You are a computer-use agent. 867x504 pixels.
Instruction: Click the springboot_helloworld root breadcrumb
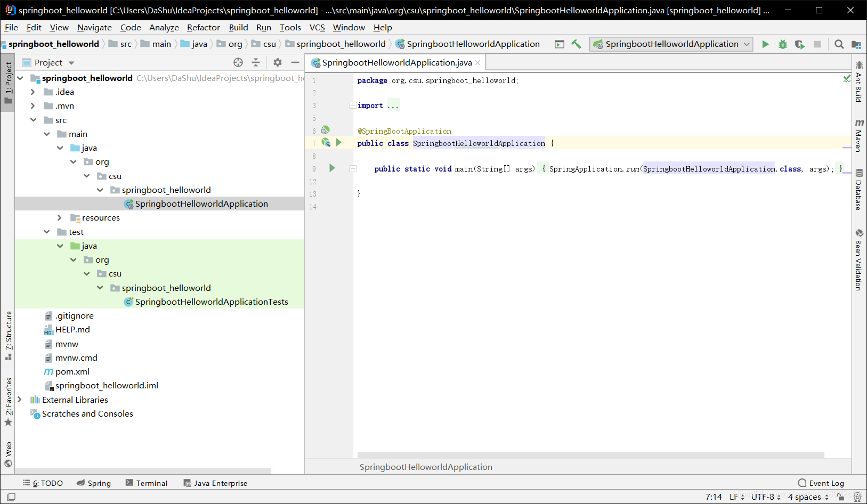click(53, 44)
